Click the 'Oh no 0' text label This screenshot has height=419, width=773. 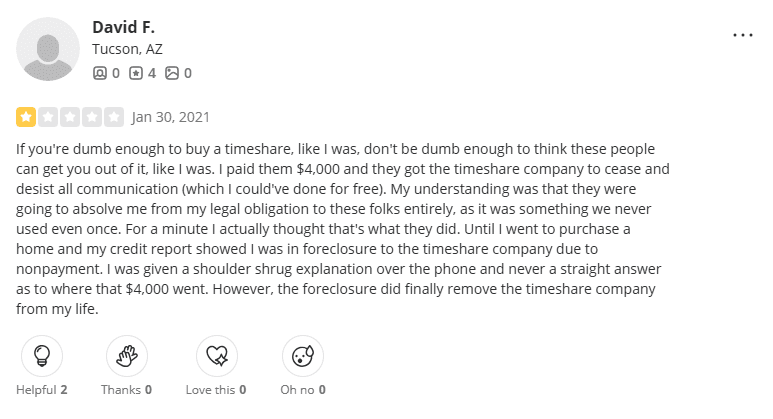click(x=300, y=389)
